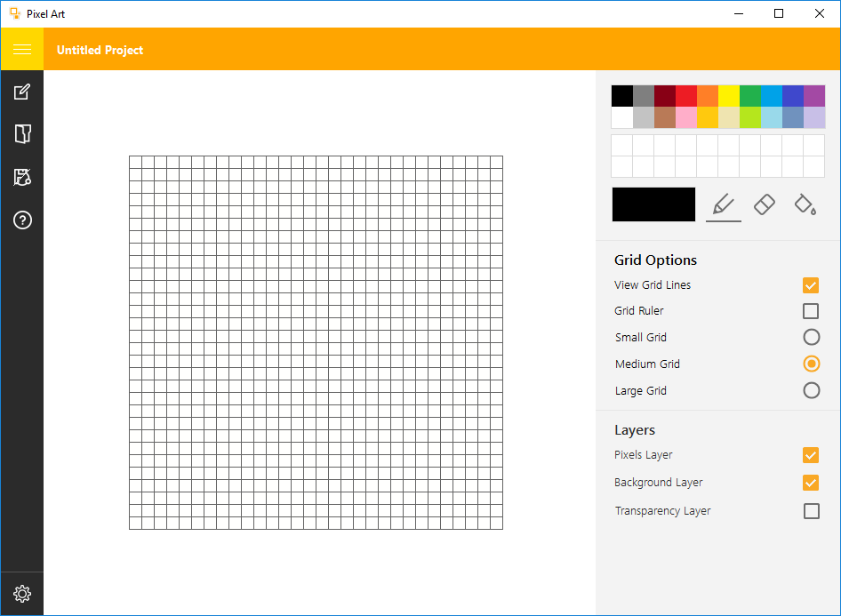Image resolution: width=841 pixels, height=616 pixels.
Task: Hide the Pixels Layer
Action: coord(811,455)
